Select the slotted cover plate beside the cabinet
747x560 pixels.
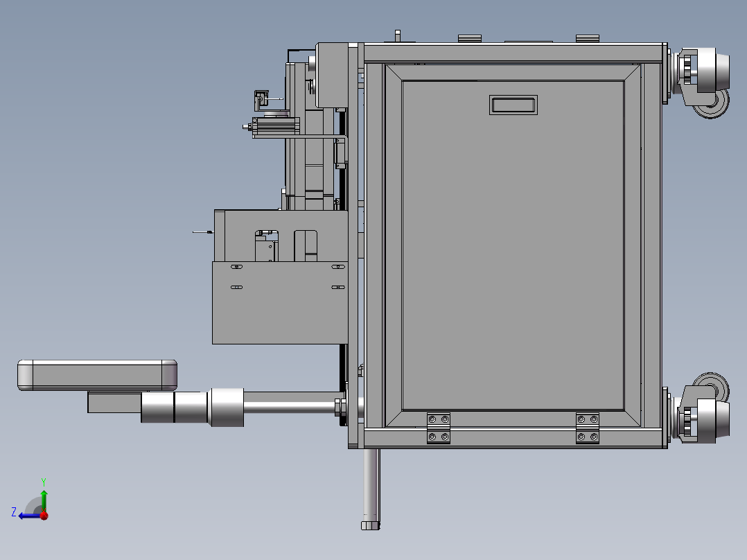[x=280, y=302]
